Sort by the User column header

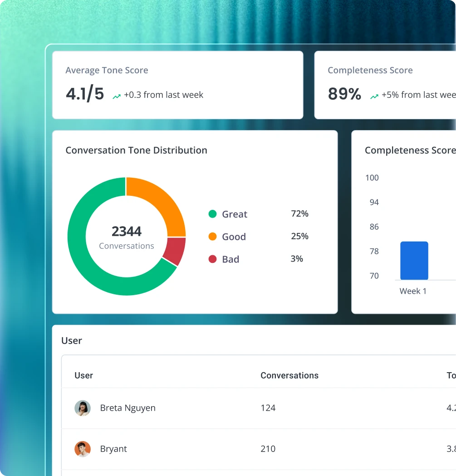83,375
